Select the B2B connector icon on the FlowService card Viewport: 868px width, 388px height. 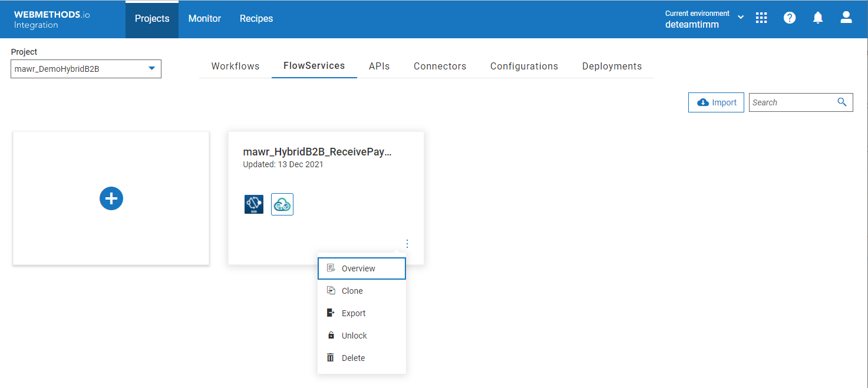click(254, 204)
